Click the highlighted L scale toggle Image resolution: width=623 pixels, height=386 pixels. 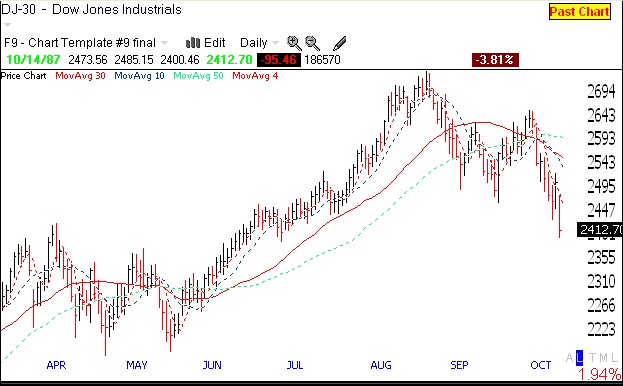click(580, 357)
